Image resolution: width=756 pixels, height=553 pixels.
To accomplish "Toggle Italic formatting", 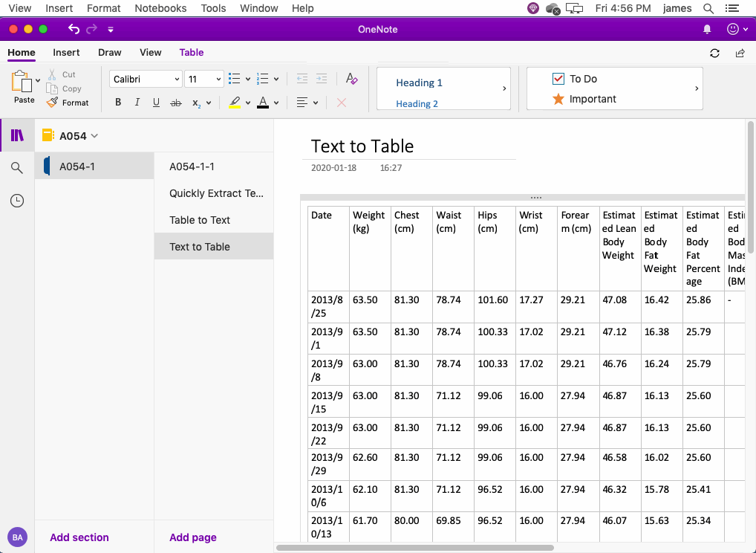I will [x=137, y=103].
